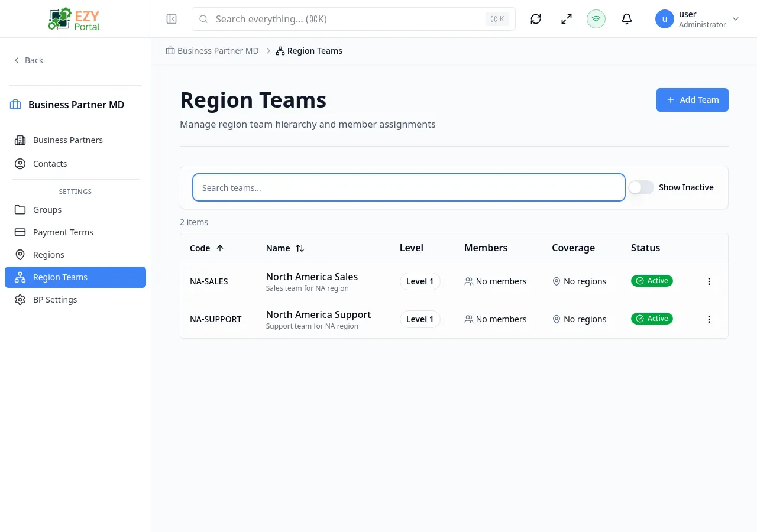Click inside the Search teams input field
Image resolution: width=757 pixels, height=532 pixels.
click(408, 187)
